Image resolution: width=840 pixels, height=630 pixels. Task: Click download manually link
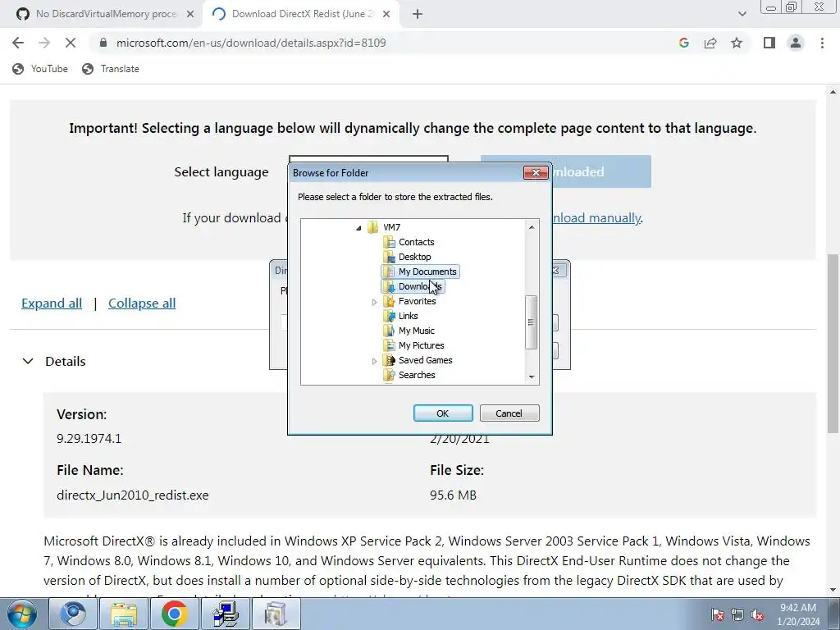pyautogui.click(x=596, y=217)
